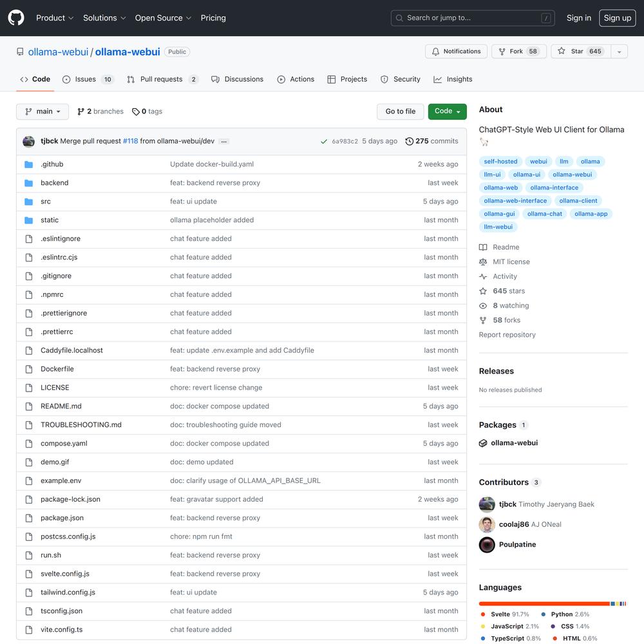The image size is (644, 644).
Task: Click the scale icon beside MIT license
Action: click(x=483, y=262)
